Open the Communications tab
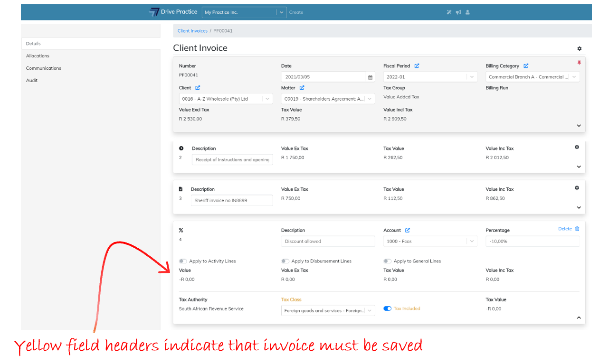 [43, 68]
